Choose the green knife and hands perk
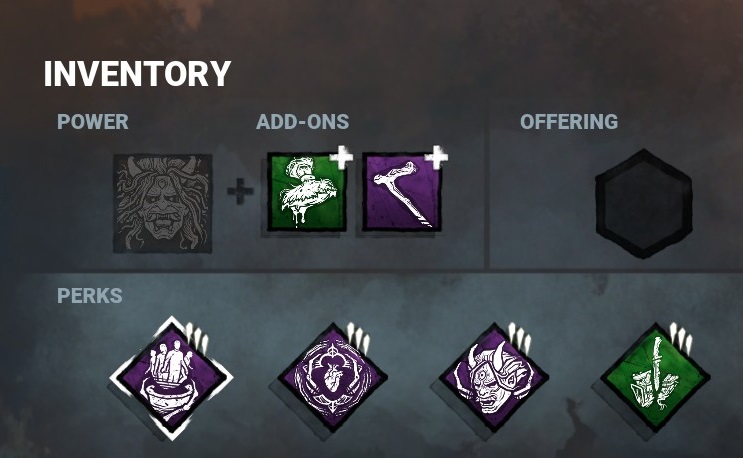Viewport: 743px width, 458px height. point(655,377)
